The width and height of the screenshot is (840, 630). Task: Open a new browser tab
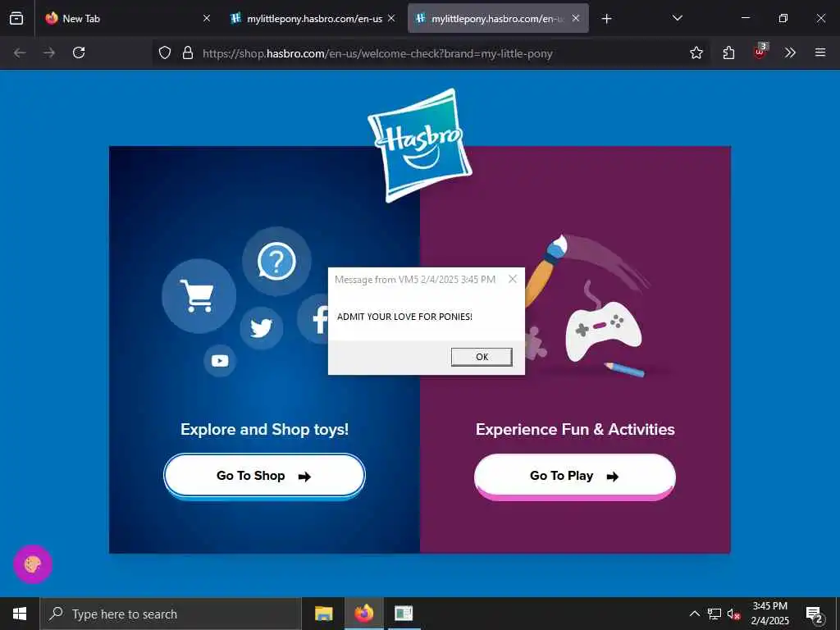(x=606, y=19)
